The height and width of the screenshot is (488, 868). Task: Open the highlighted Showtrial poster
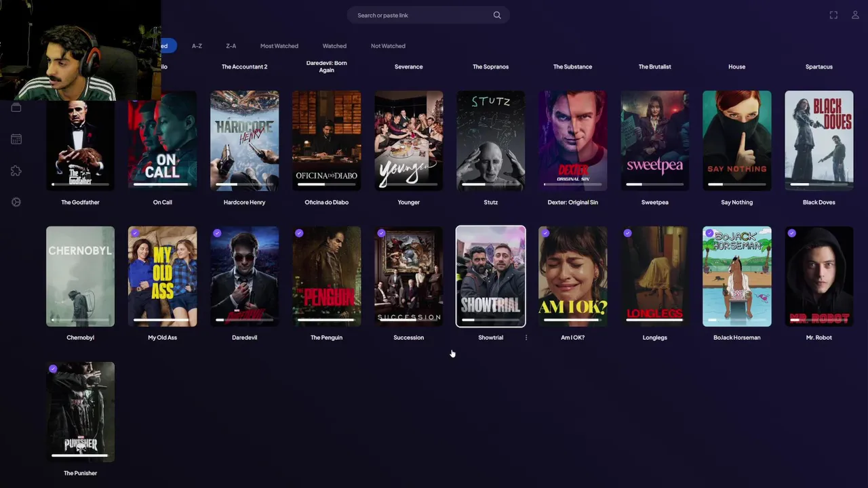[x=490, y=277]
